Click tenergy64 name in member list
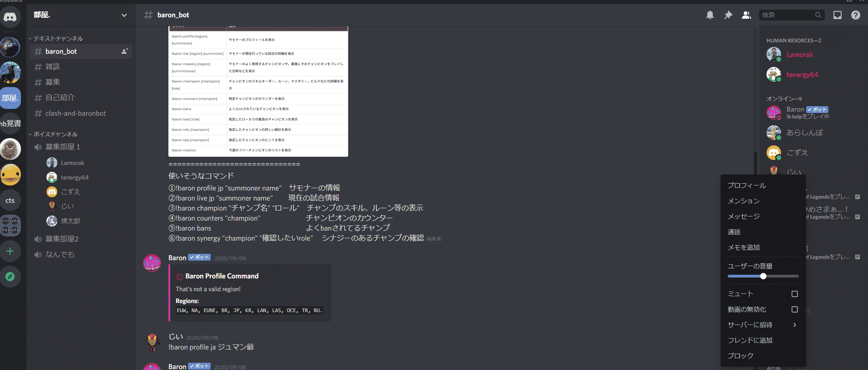Screen dimensions: 868x370 click(x=802, y=75)
